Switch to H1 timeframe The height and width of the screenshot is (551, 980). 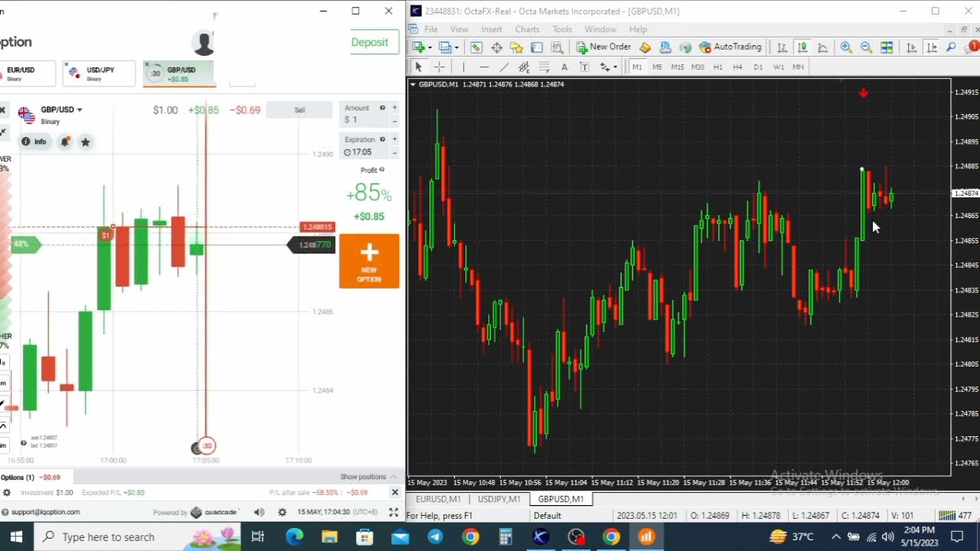click(x=717, y=67)
